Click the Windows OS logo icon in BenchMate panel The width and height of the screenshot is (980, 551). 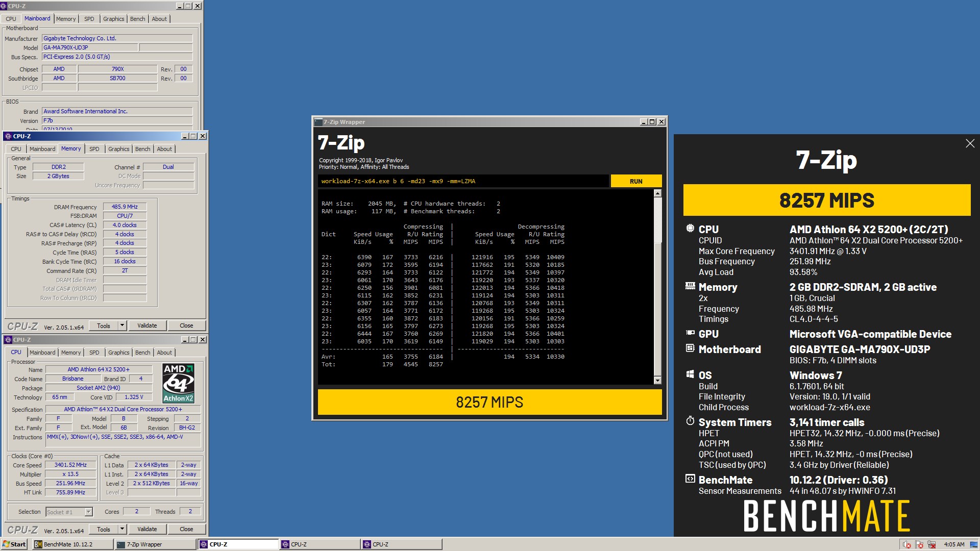(690, 374)
